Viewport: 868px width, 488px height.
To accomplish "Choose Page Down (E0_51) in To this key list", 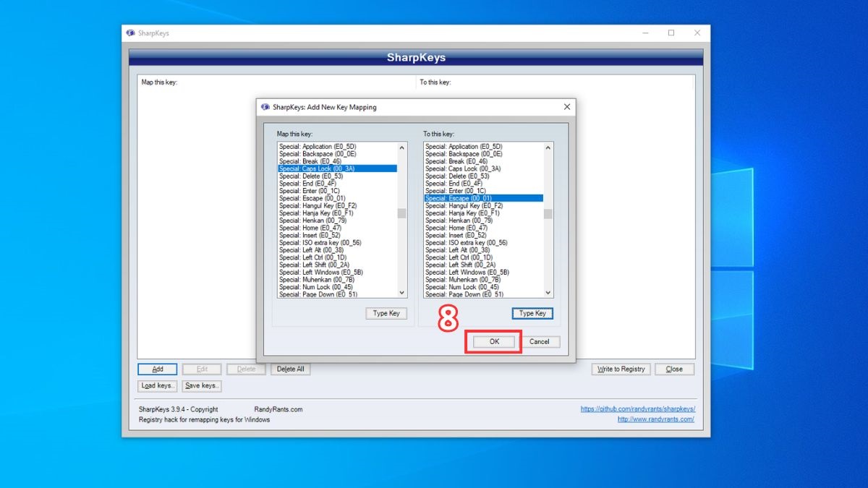I will tap(484, 295).
